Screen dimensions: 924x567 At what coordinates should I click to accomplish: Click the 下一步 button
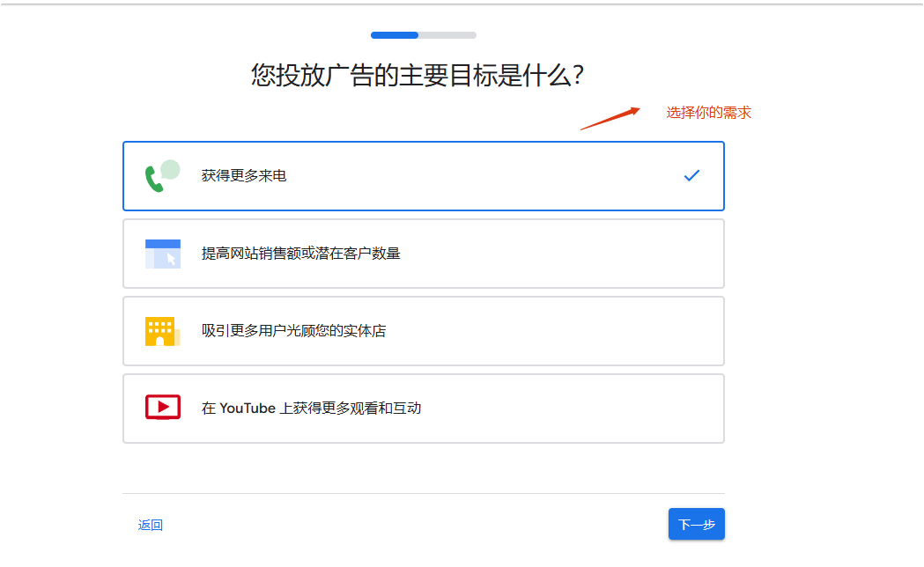tap(697, 524)
